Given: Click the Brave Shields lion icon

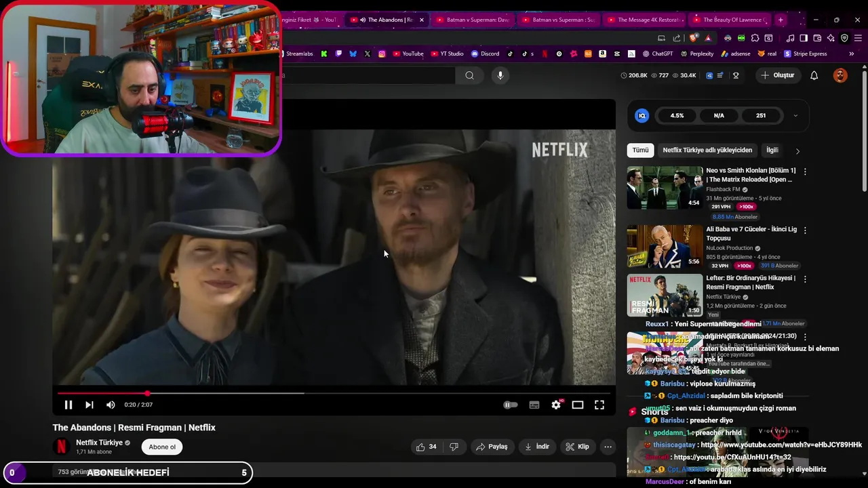Looking at the screenshot, I should [694, 39].
